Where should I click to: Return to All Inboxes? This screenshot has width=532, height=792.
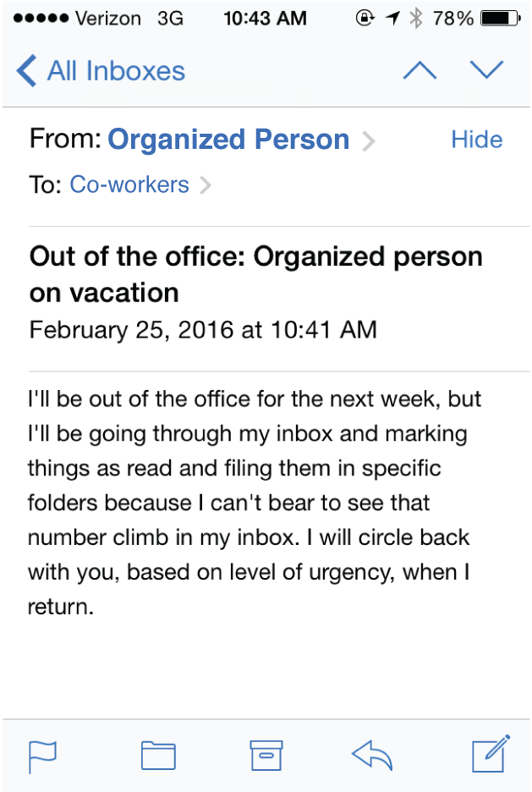[116, 71]
